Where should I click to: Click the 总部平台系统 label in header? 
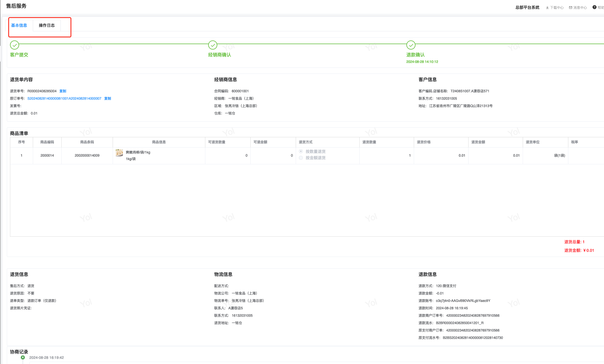(x=527, y=8)
